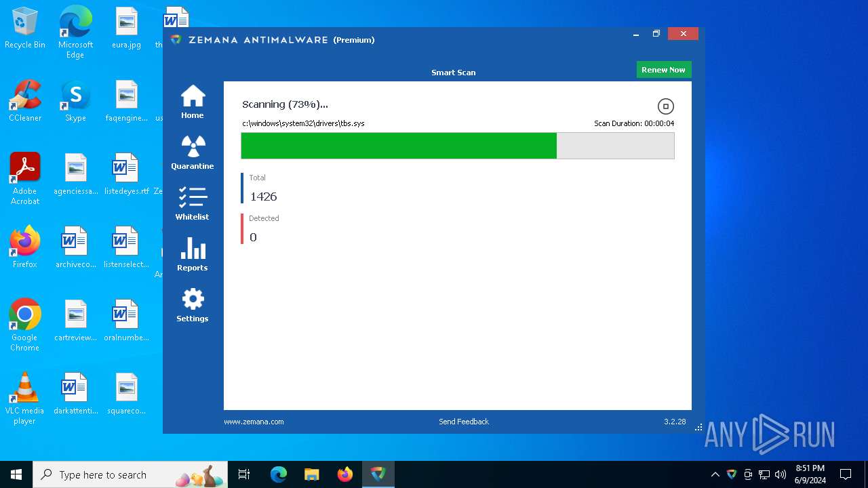The image size is (868, 488).
Task: Select the Recycle Bin desktop icon
Action: [25, 28]
